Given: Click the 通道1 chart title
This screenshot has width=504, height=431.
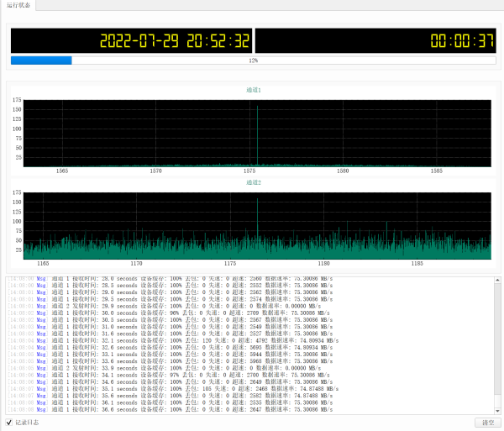Looking at the screenshot, I should [253, 90].
